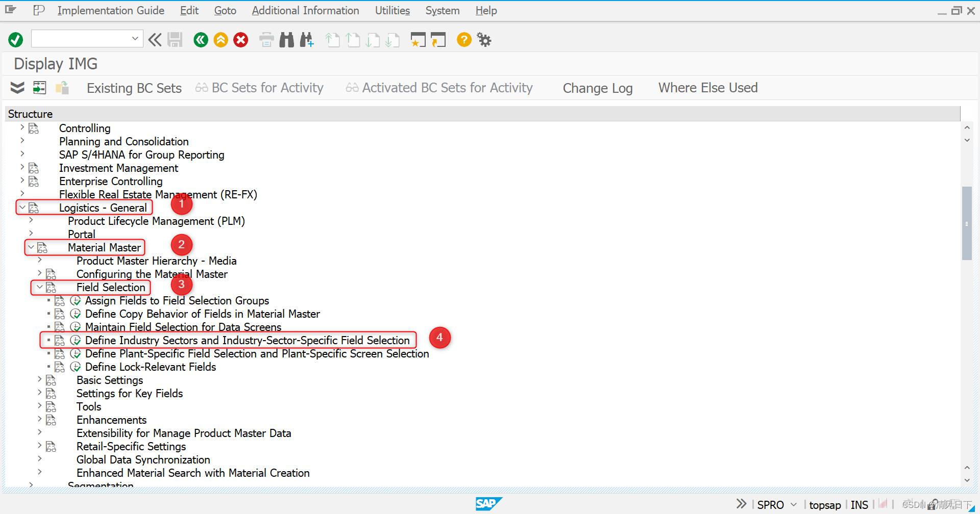This screenshot has width=980, height=514.
Task: Expand the Configuring the Material Master node
Action: (40, 273)
